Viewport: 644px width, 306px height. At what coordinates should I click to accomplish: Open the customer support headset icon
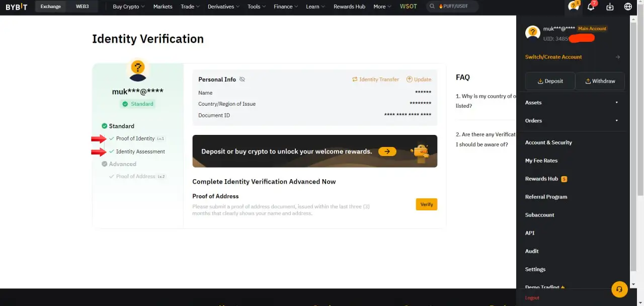click(x=619, y=289)
